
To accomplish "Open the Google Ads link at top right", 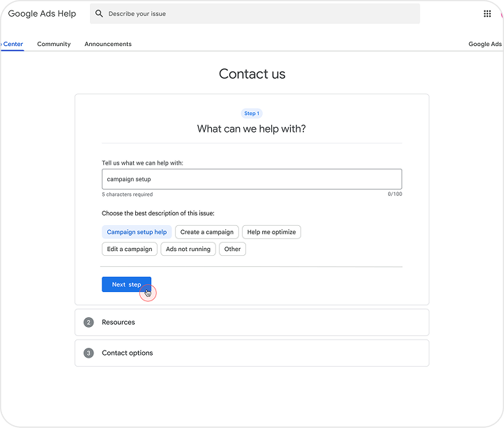I will (x=484, y=44).
